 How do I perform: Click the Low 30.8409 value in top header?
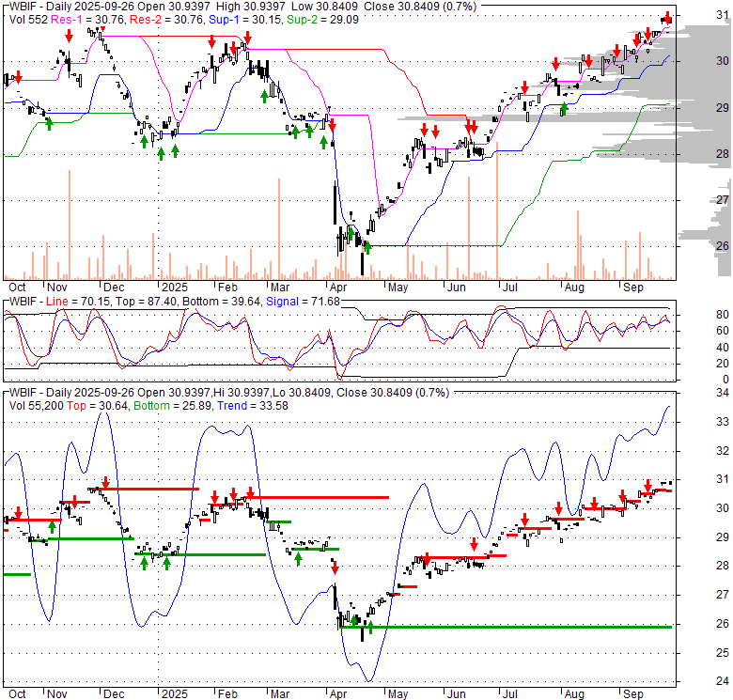[324, 7]
